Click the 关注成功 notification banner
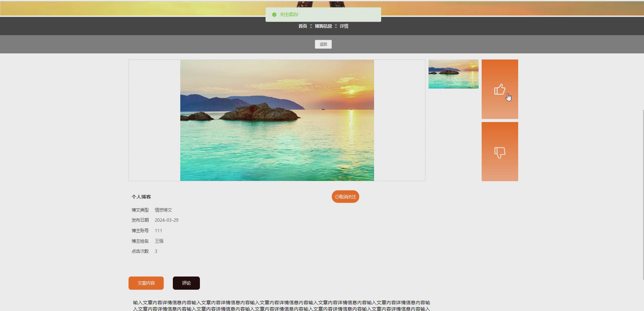644x311 pixels. tap(322, 15)
